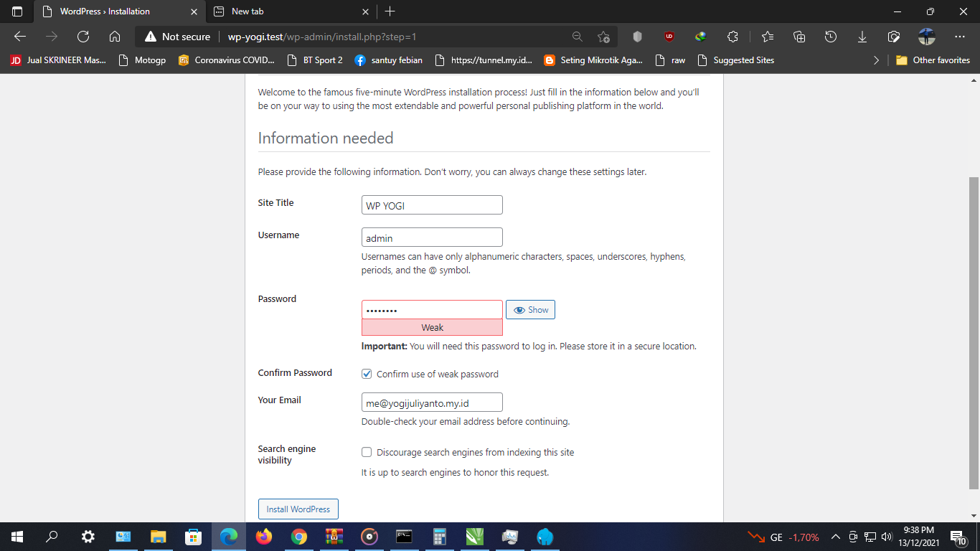Open Firefox from the taskbar

[x=264, y=537]
